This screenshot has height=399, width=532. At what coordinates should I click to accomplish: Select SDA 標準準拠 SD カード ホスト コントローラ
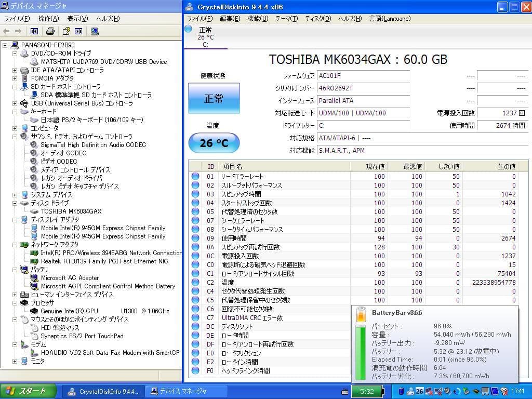click(x=96, y=95)
